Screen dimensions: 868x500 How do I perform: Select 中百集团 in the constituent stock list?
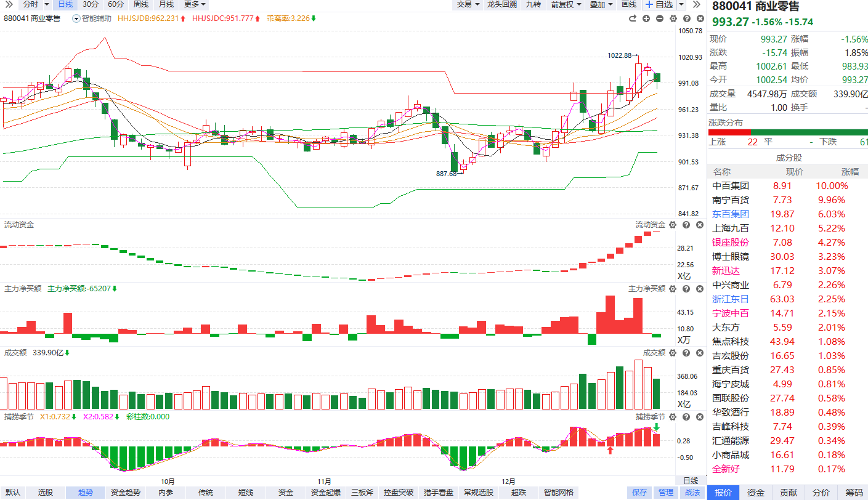click(731, 186)
